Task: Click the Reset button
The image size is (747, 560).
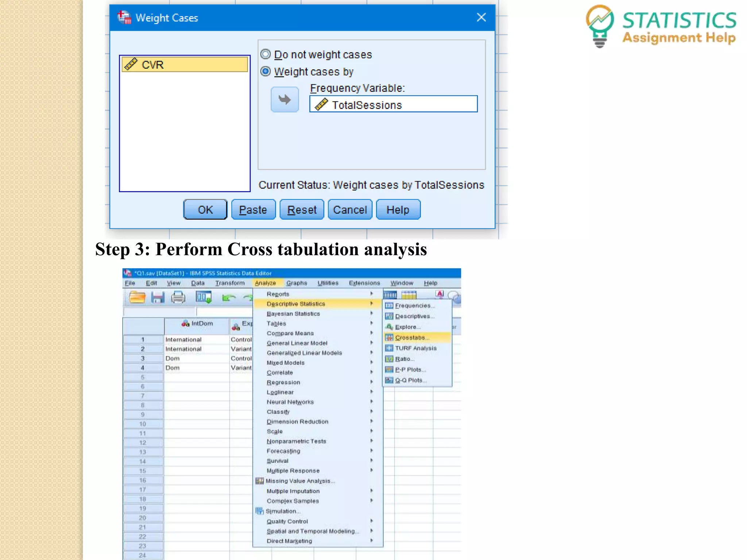Action: (302, 210)
